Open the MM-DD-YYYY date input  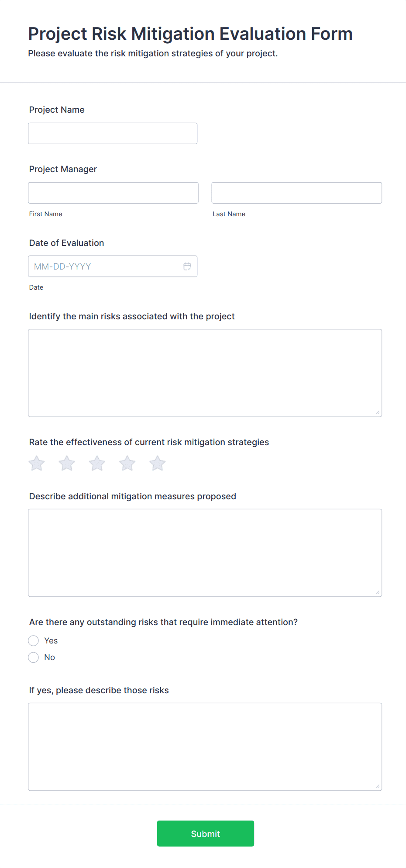pos(105,266)
